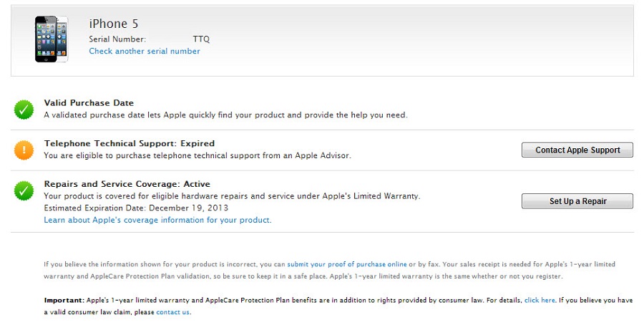
Task: Follow the contact us link
Action: click(x=172, y=312)
